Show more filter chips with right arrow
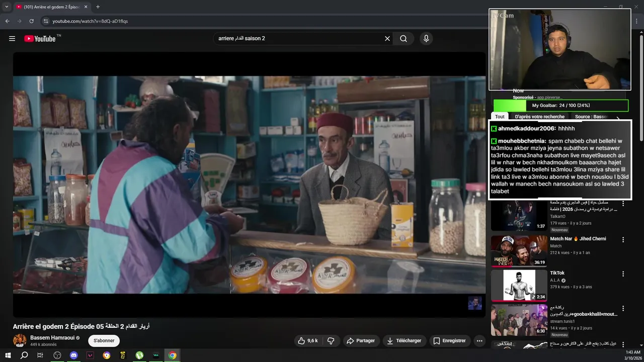The height and width of the screenshot is (362, 644). [x=618, y=117]
